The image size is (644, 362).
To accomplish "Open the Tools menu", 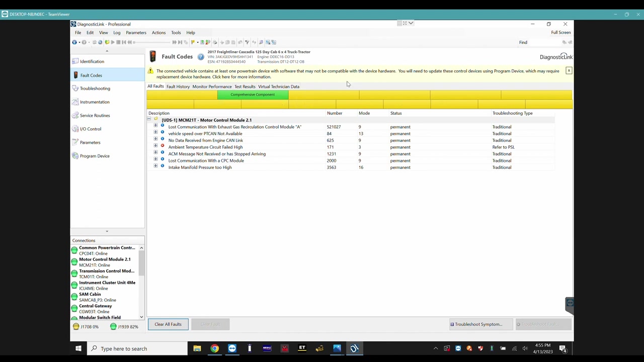I will pos(176,33).
